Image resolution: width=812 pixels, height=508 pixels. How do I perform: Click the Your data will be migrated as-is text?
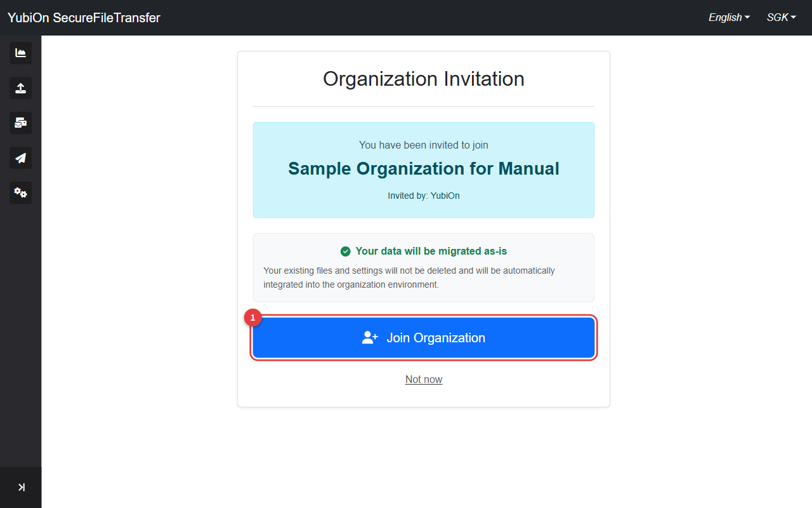pyautogui.click(x=431, y=251)
